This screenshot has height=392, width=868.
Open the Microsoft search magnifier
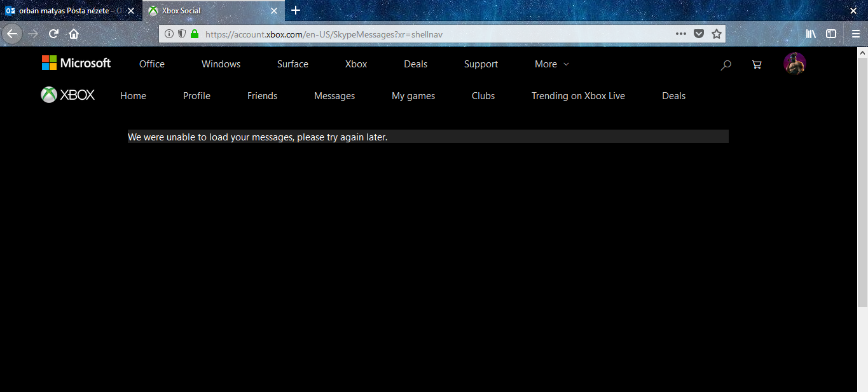[x=726, y=64]
